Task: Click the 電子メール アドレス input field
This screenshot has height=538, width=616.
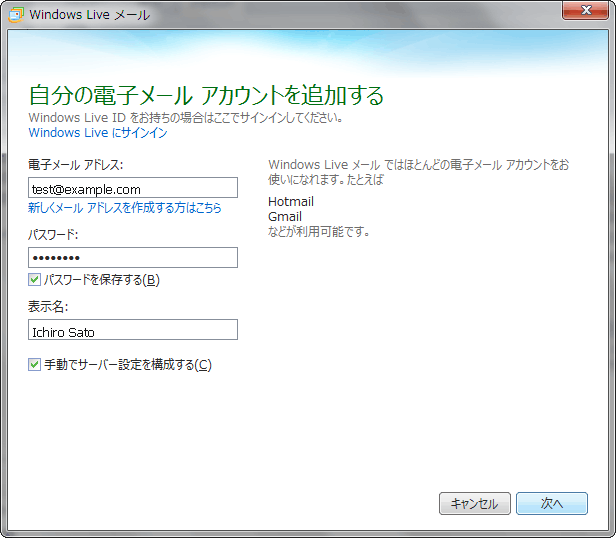Action: (x=133, y=187)
